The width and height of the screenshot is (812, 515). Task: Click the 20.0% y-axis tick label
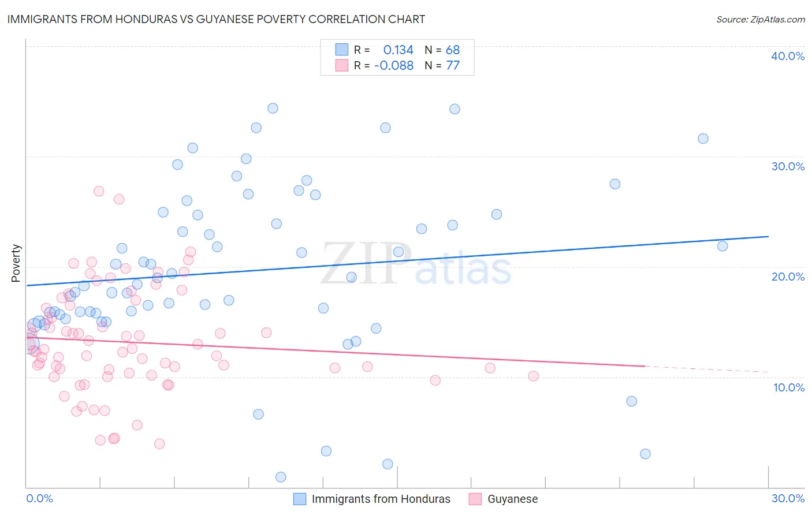pos(788,277)
